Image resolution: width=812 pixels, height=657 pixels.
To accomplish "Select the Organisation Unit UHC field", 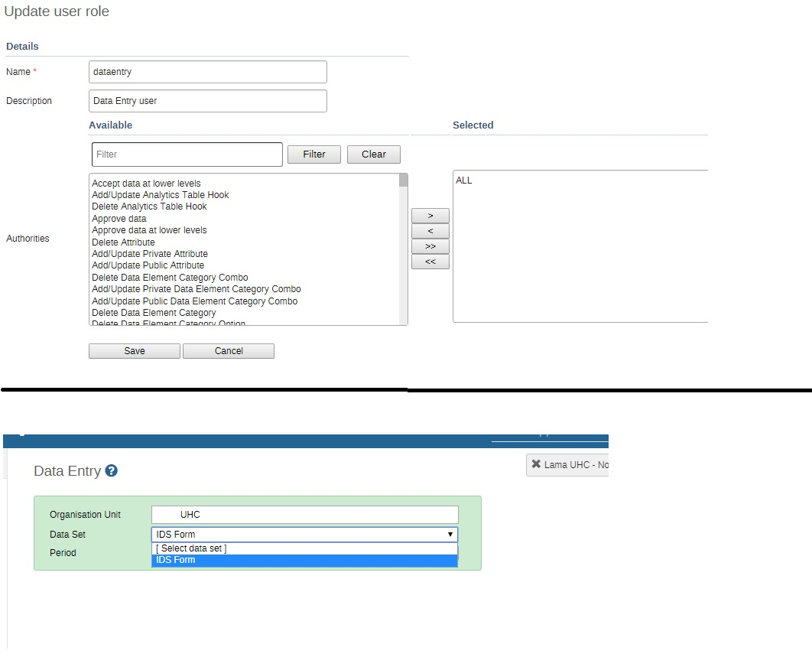I will [x=304, y=515].
